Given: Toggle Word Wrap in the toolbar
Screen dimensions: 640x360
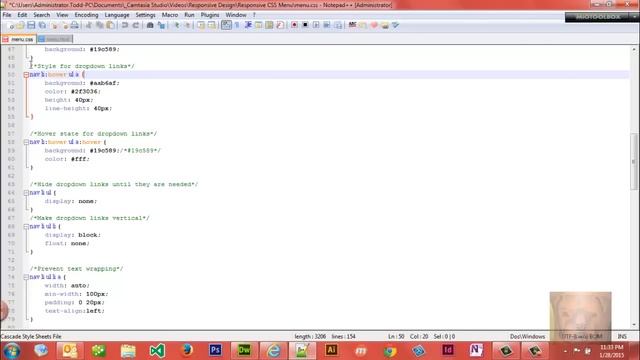Looking at the screenshot, I should pyautogui.click(x=226, y=25).
